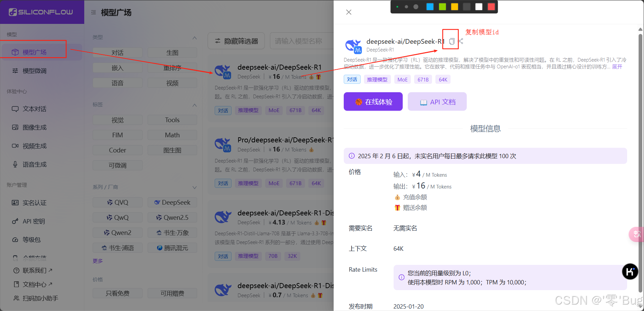Focus the 请输入模型名称 search field
The height and width of the screenshot is (311, 644).
tap(302, 41)
